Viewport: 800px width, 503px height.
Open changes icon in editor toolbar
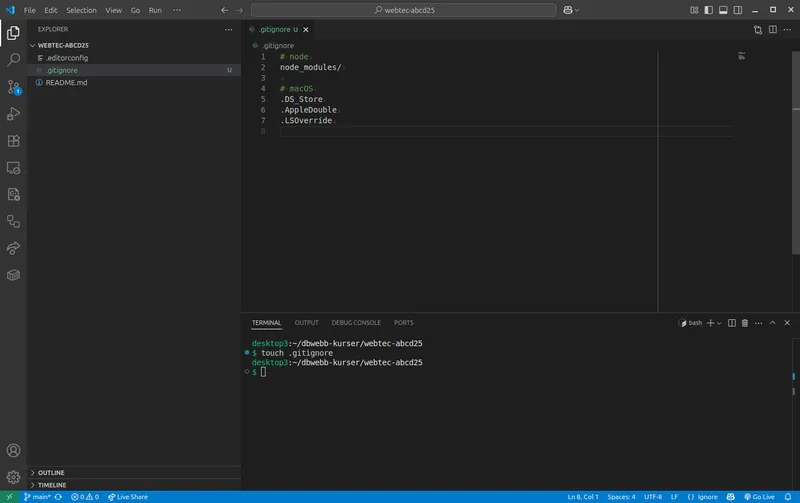click(x=758, y=30)
